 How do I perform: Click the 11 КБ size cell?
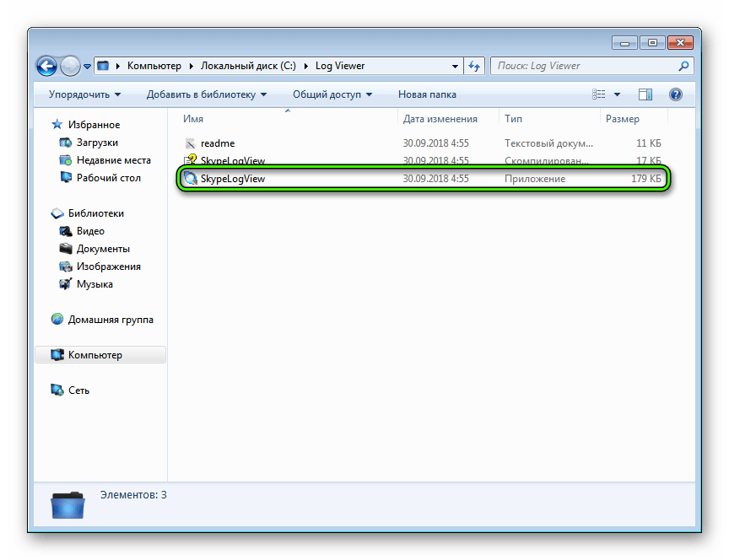(x=648, y=143)
